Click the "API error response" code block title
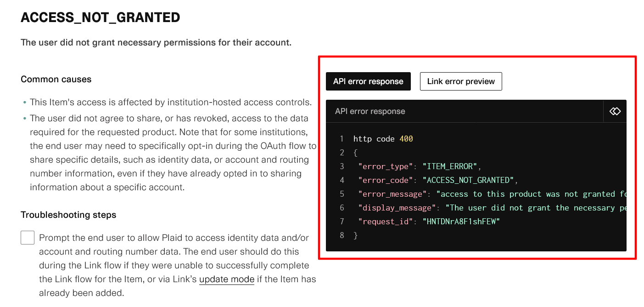The image size is (644, 307). click(x=370, y=111)
